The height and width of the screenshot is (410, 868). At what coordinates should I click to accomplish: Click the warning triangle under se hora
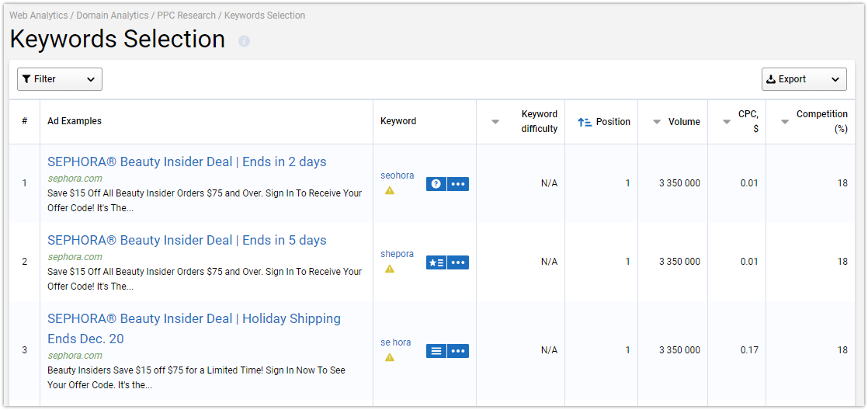tap(390, 357)
